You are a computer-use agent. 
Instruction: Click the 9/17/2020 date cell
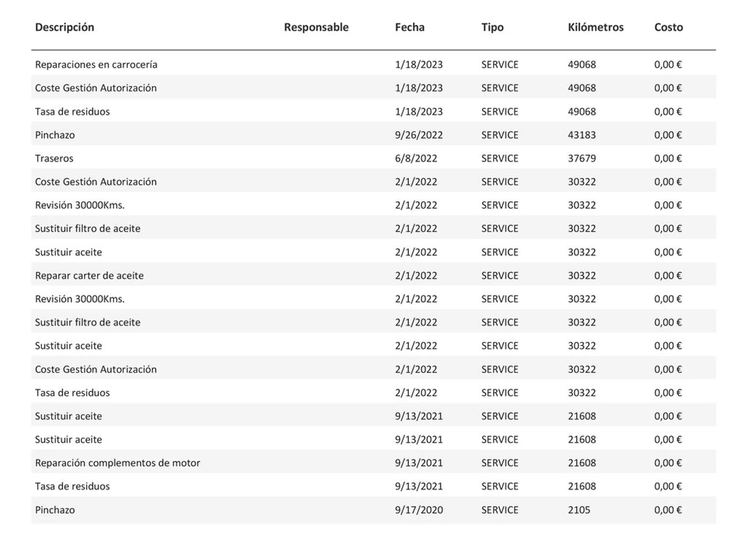[419, 510]
